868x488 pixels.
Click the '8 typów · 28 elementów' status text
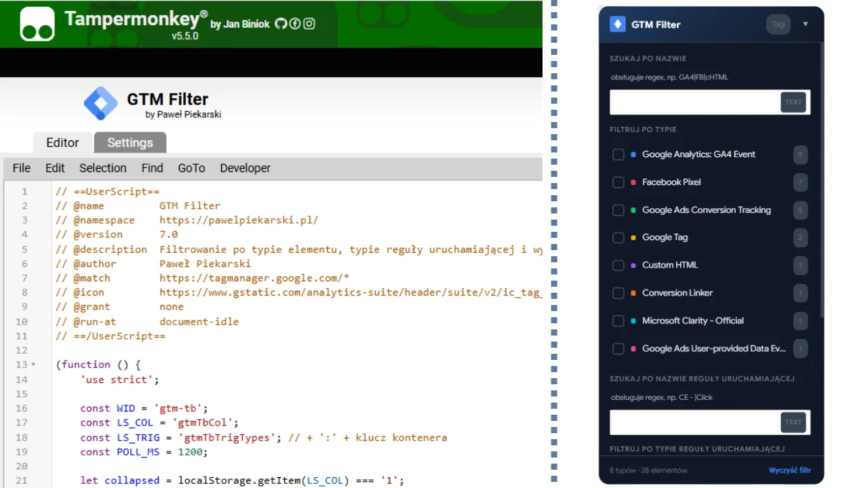[x=648, y=470]
